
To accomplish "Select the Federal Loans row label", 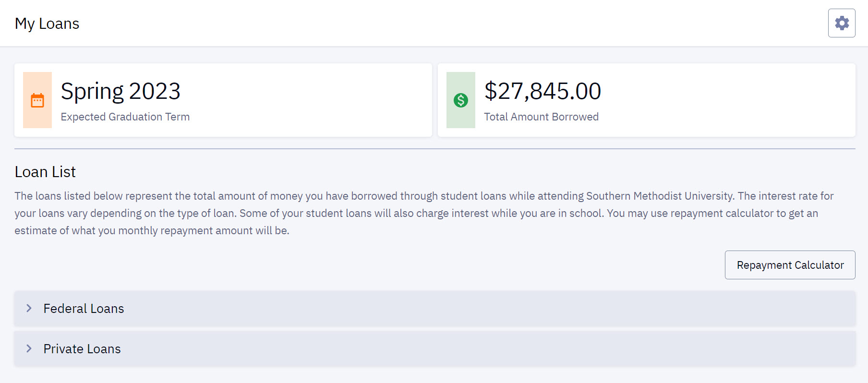I will coord(84,309).
